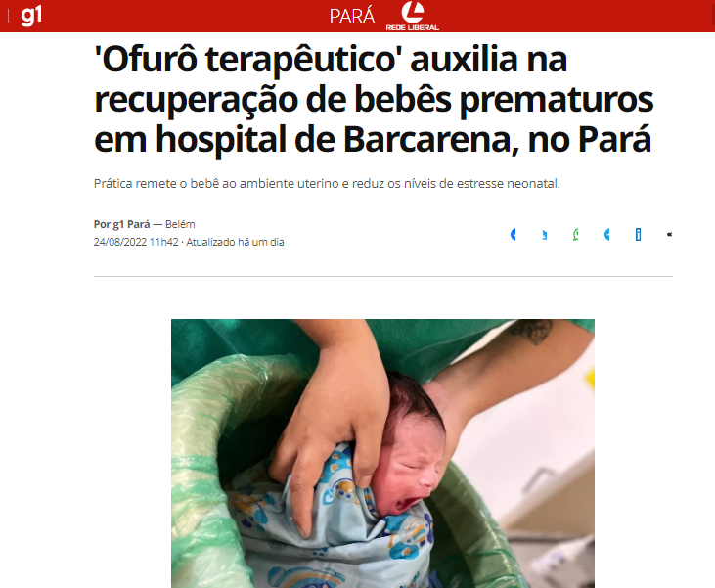Image resolution: width=715 pixels, height=588 pixels.
Task: Open the extra share options icon
Action: click(x=669, y=235)
